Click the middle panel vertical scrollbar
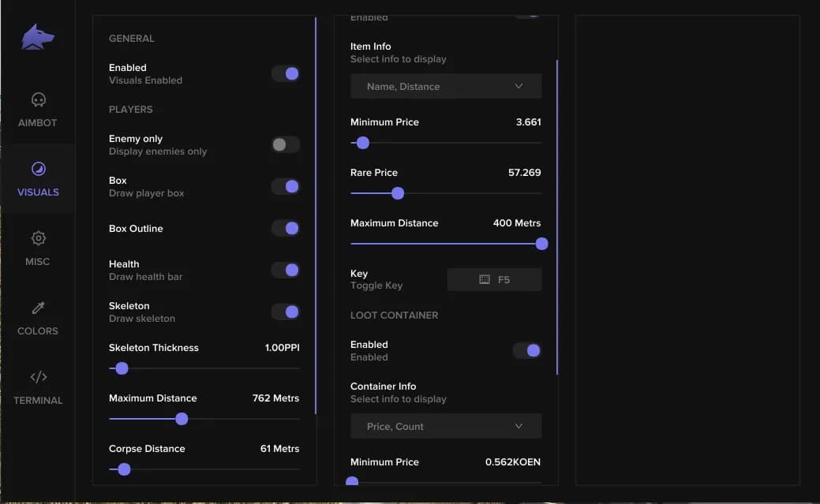The width and height of the screenshot is (820, 504). (557, 217)
